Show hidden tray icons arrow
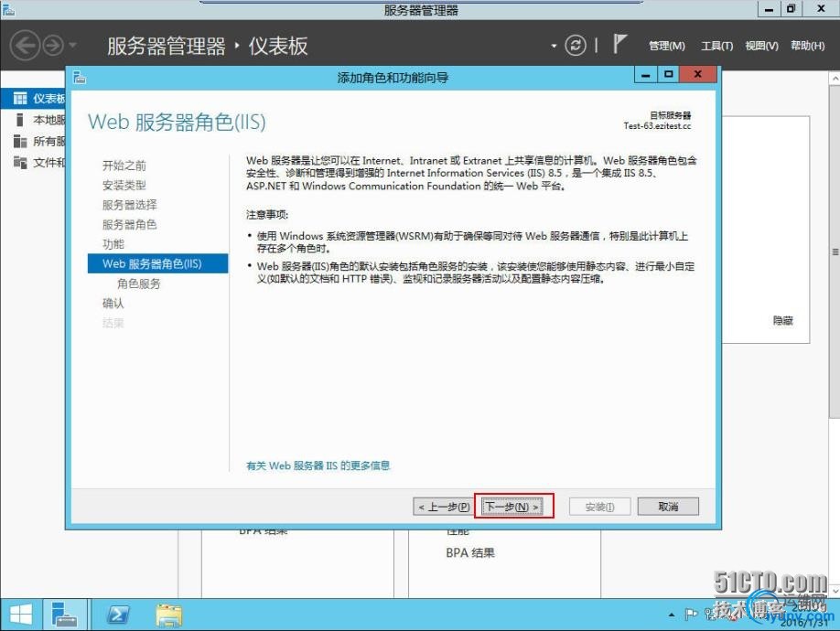The height and width of the screenshot is (631, 840). 672,615
